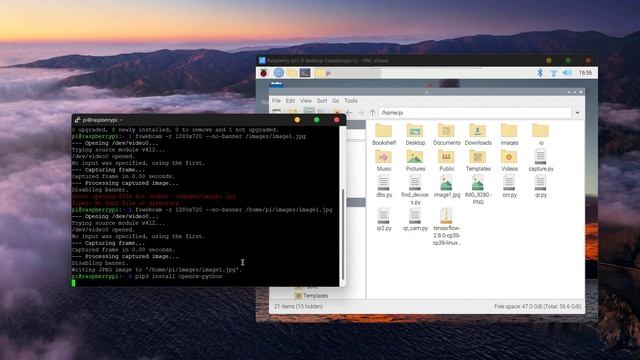Open the Pictures folder
Image resolution: width=640 pixels, height=360 pixels.
415,160
